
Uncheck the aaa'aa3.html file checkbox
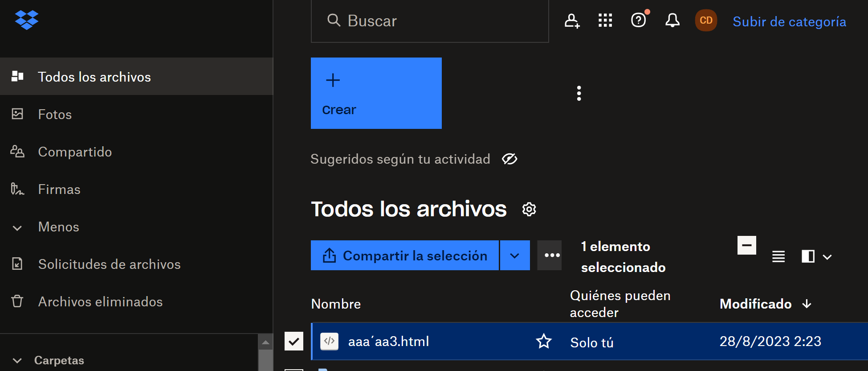pos(294,342)
